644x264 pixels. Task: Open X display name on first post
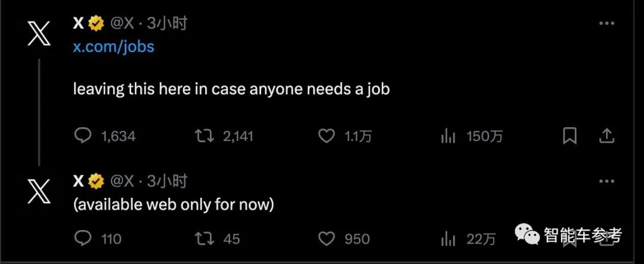pos(78,24)
